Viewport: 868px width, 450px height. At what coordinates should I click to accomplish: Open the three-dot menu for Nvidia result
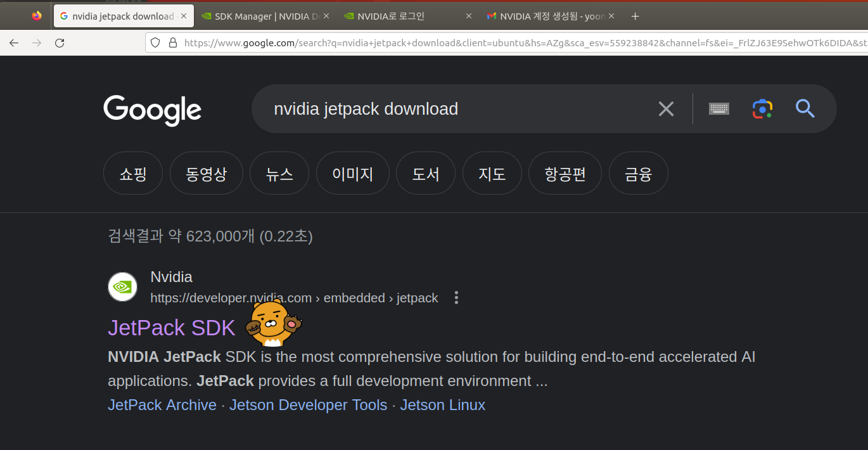tap(456, 298)
